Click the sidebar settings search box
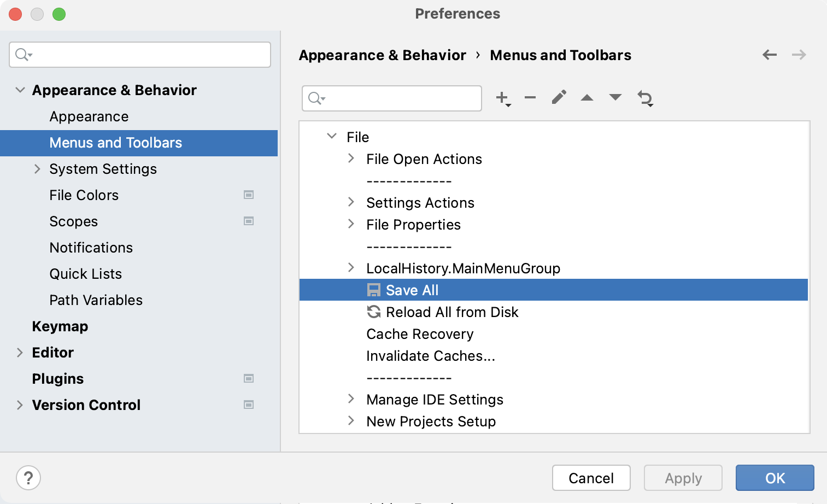 click(x=139, y=55)
